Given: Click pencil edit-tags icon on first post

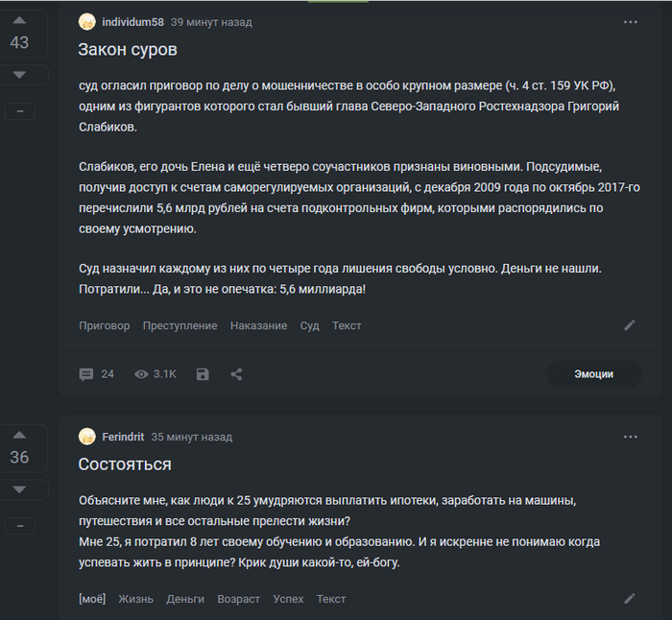Looking at the screenshot, I should pos(630,325).
